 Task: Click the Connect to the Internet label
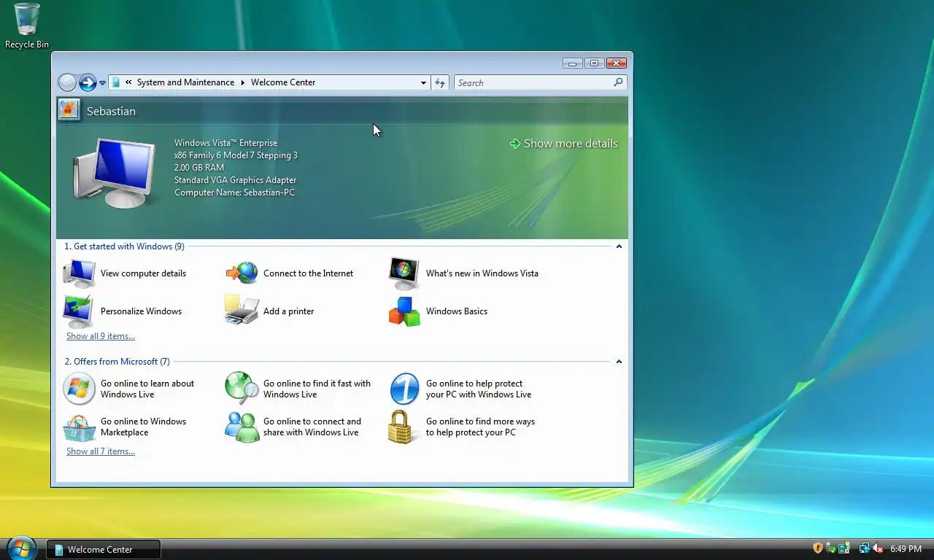[x=308, y=273]
